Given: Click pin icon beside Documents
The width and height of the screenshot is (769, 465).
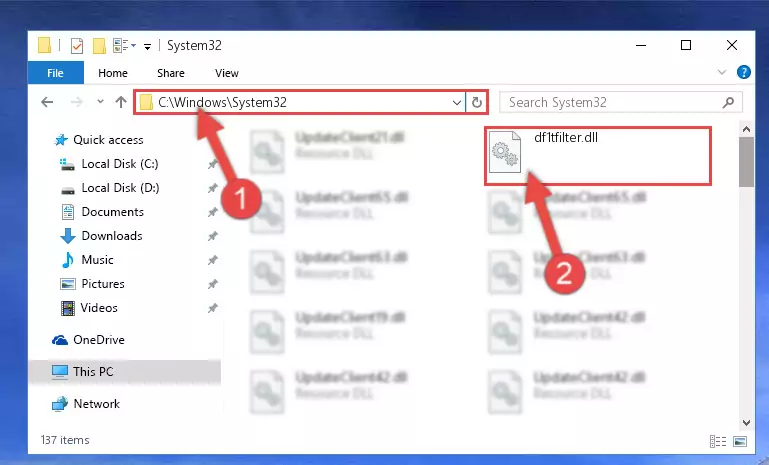Looking at the screenshot, I should pyautogui.click(x=212, y=212).
